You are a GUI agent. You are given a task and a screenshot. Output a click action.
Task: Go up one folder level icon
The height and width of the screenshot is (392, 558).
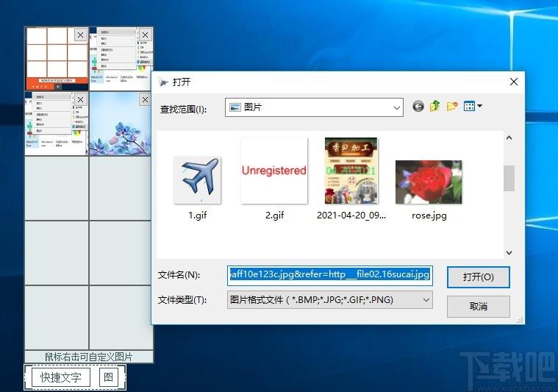pos(435,106)
